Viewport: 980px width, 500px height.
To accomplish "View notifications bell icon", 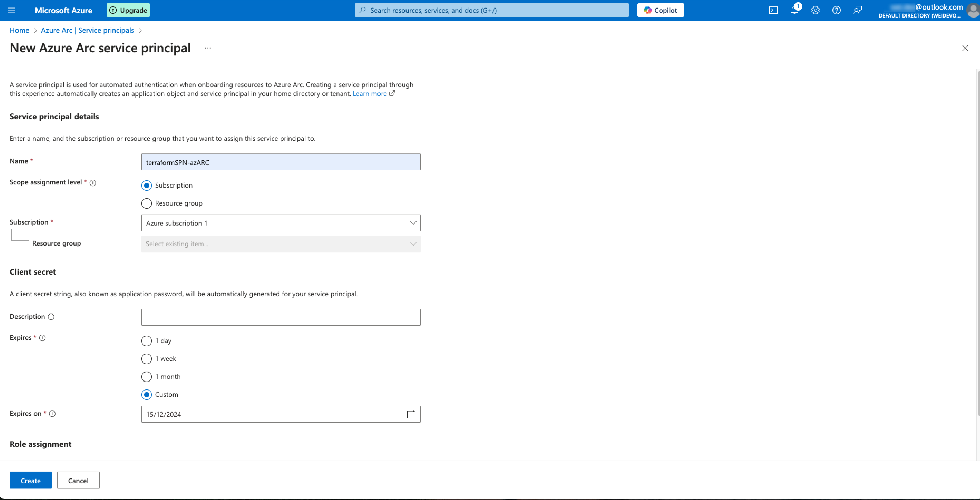I will tap(794, 10).
